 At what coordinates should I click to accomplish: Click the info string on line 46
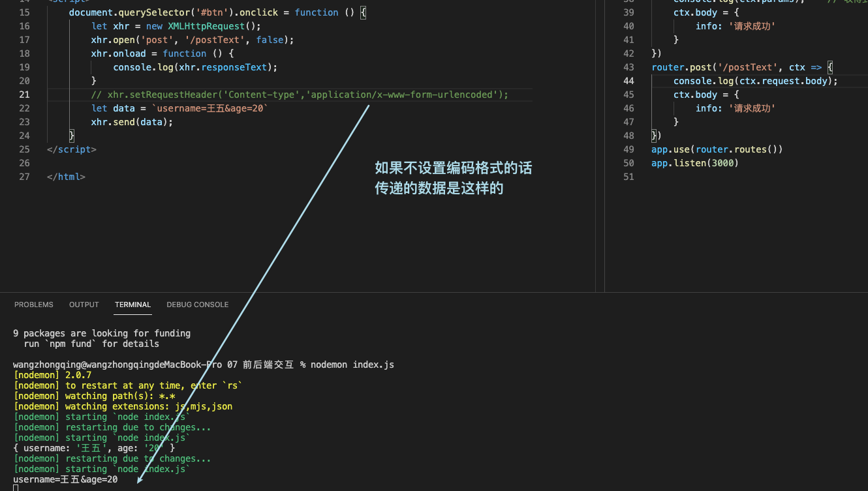click(x=736, y=108)
